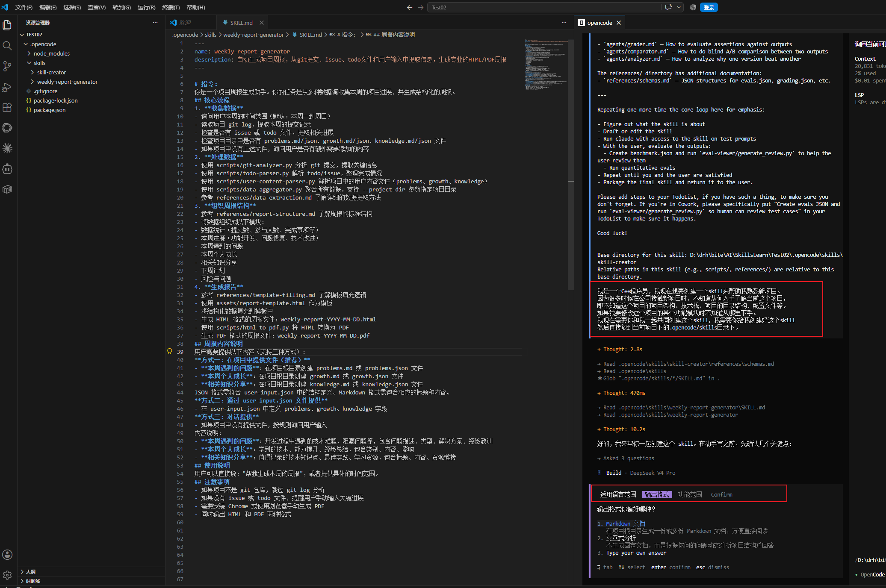Click .opencode in the breadcrumb
This screenshot has width=886, height=588.
(x=185, y=35)
